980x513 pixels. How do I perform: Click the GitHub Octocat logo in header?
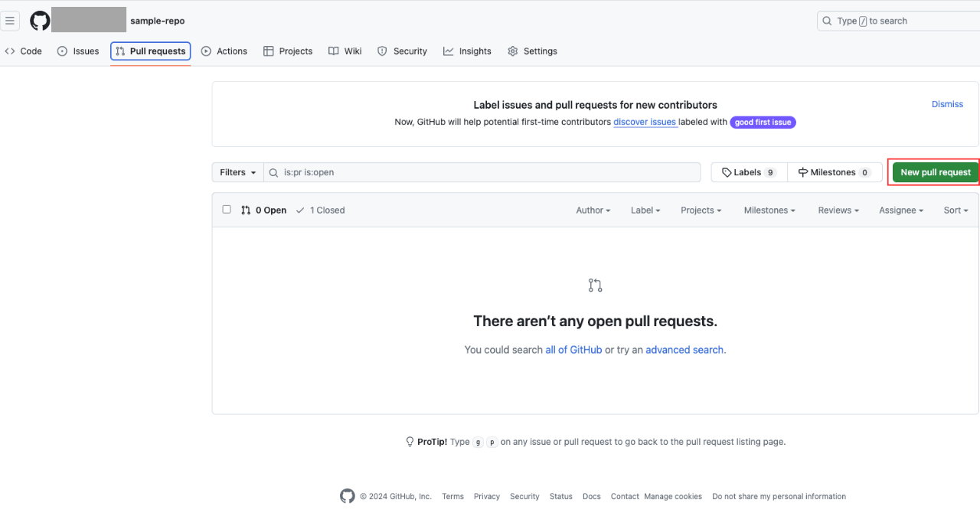tap(40, 21)
